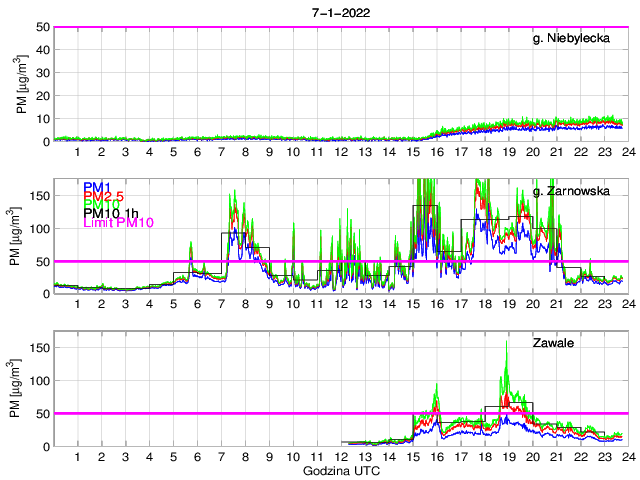Click hour 19 on the middle panel's x-axis

[x=508, y=304]
